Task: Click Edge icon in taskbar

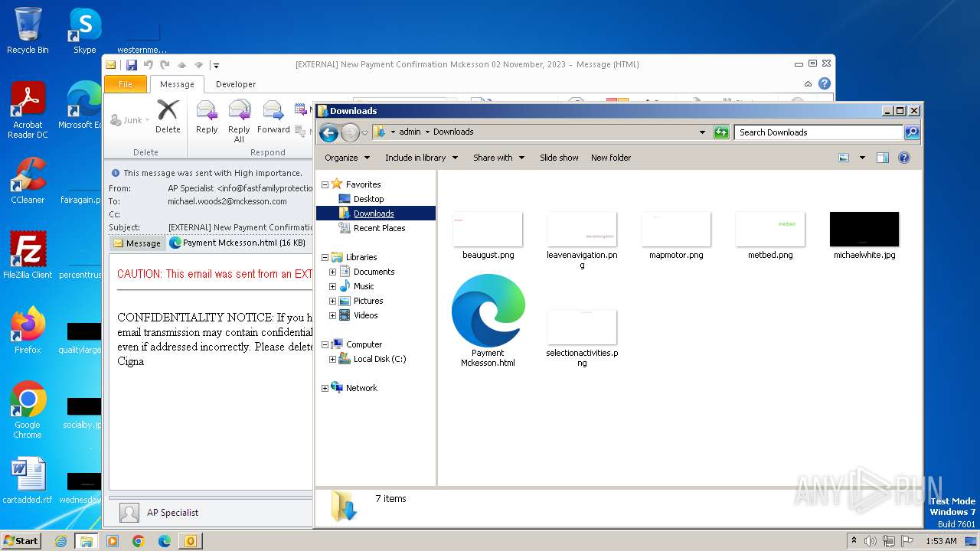Action: pyautogui.click(x=165, y=541)
